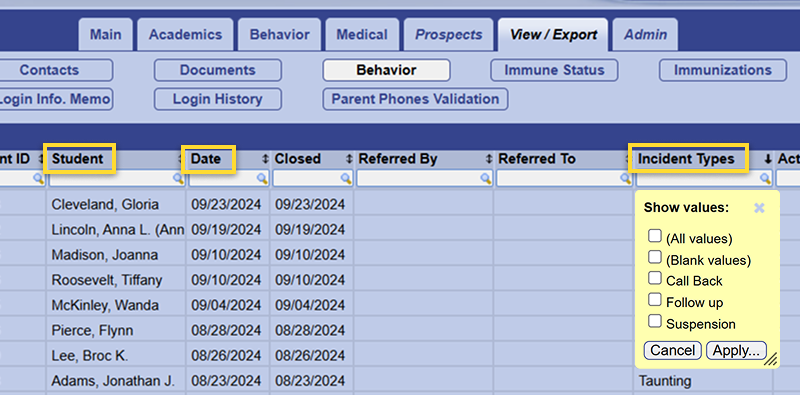Image resolution: width=800 pixels, height=395 pixels.
Task: Toggle the Date column sort arrows
Action: [265, 159]
